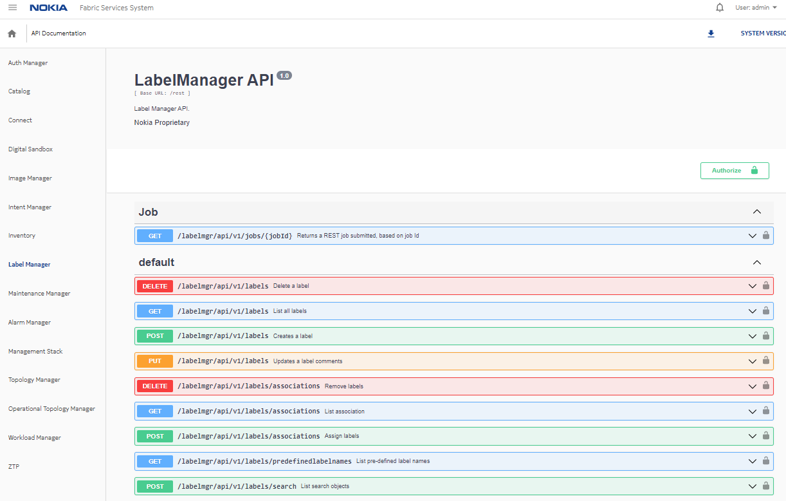Viewport: 786px width, 501px height.
Task: Go to home via house icon
Action: (x=12, y=34)
